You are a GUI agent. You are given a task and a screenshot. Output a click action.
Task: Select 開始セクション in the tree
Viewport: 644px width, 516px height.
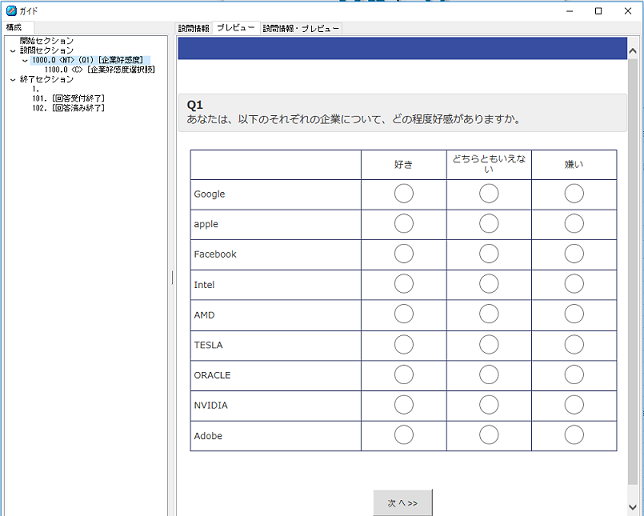[47, 41]
